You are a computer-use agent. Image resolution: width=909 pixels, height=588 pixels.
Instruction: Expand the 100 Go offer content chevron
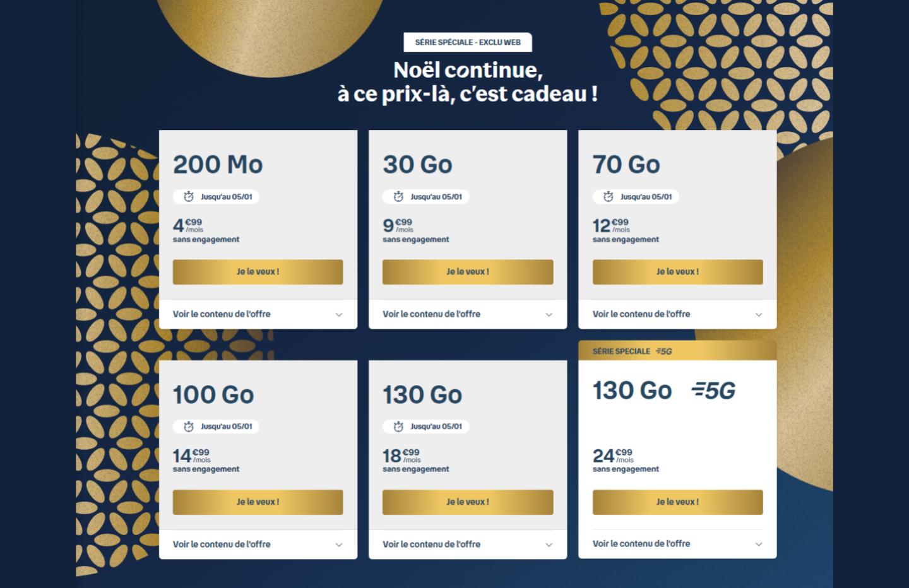coord(339,544)
